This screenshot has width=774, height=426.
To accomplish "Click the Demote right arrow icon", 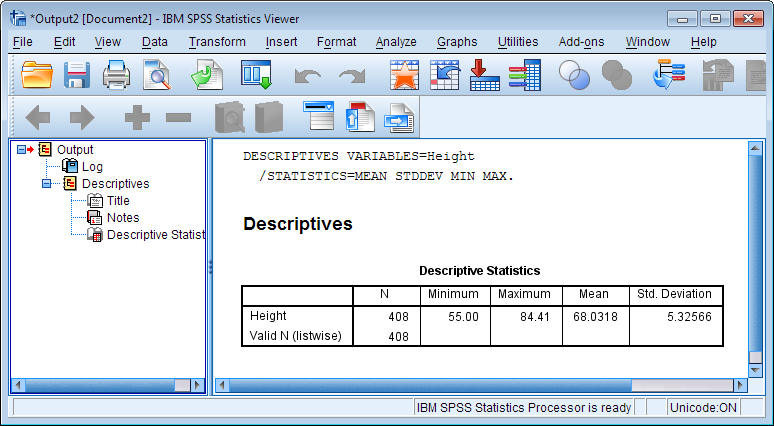I will click(x=81, y=118).
